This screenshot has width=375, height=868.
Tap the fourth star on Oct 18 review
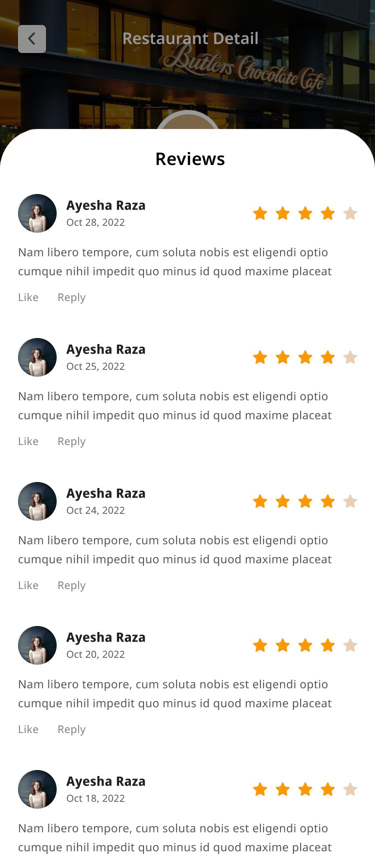click(327, 789)
